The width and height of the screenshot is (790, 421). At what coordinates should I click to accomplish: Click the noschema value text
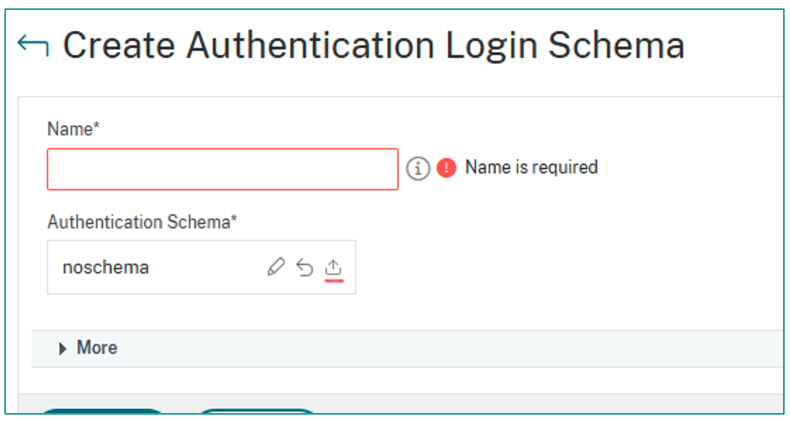105,268
